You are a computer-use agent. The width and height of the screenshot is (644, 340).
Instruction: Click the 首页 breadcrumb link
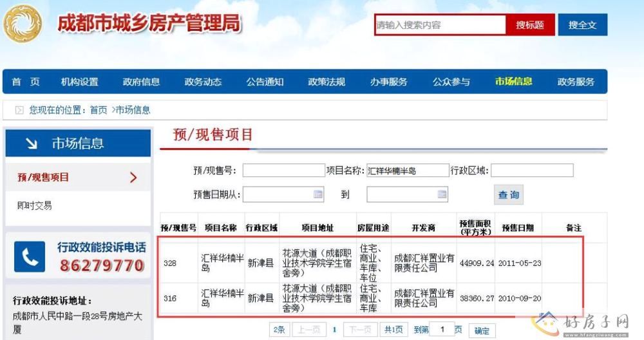click(99, 110)
